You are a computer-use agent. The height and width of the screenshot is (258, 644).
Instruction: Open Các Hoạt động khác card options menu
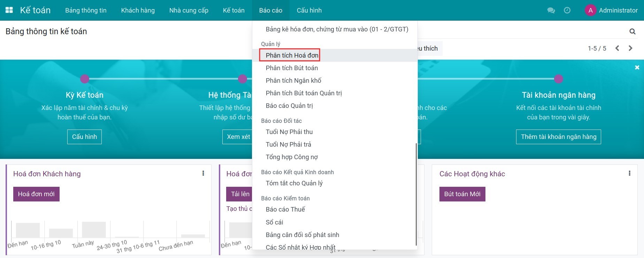tap(629, 173)
